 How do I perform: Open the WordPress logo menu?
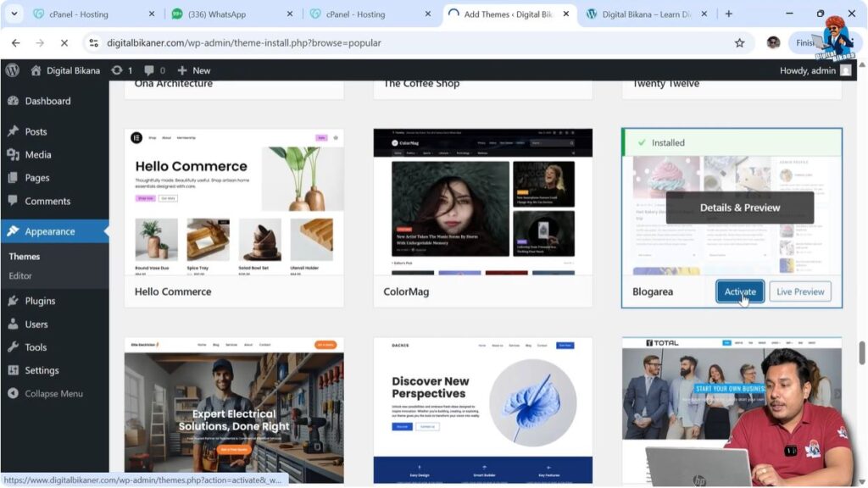[x=12, y=70]
